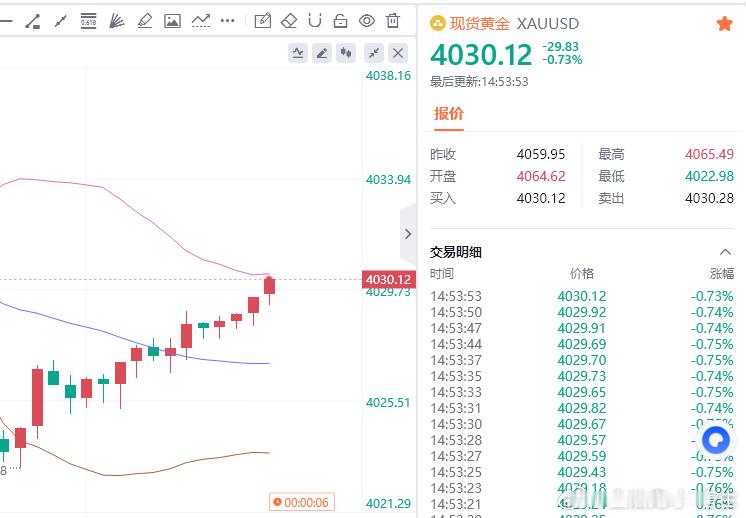
Task: Select the 14:53:37 row price 4029.70
Action: [x=582, y=361]
